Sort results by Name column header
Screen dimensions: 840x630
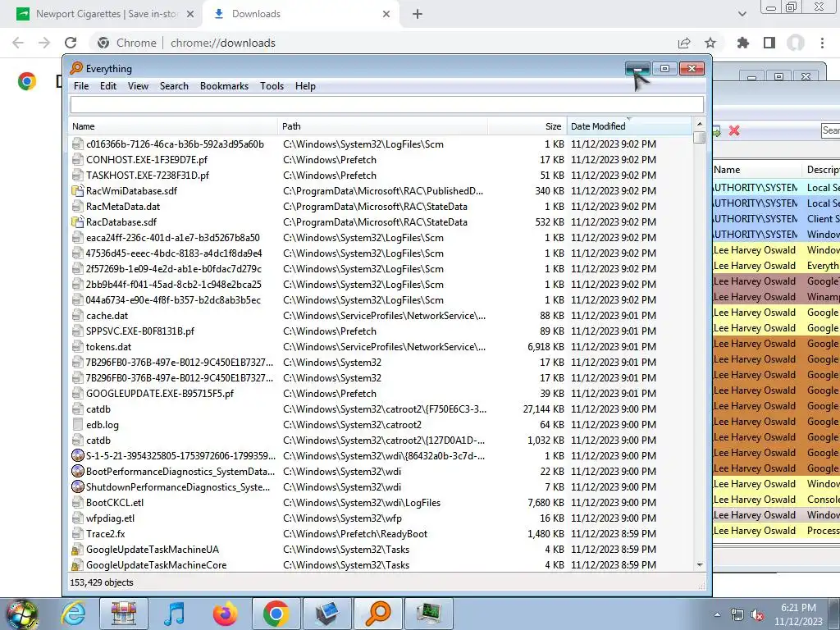(174, 126)
